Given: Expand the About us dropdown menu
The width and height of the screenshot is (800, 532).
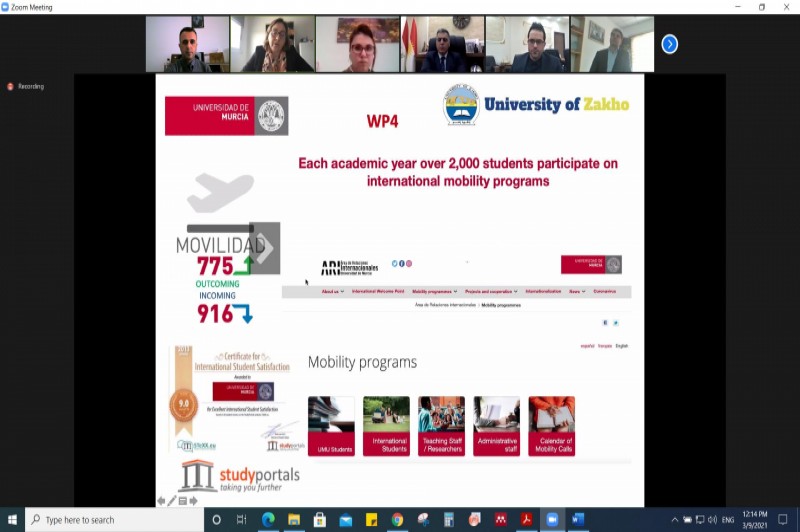Looking at the screenshot, I should 332,291.
